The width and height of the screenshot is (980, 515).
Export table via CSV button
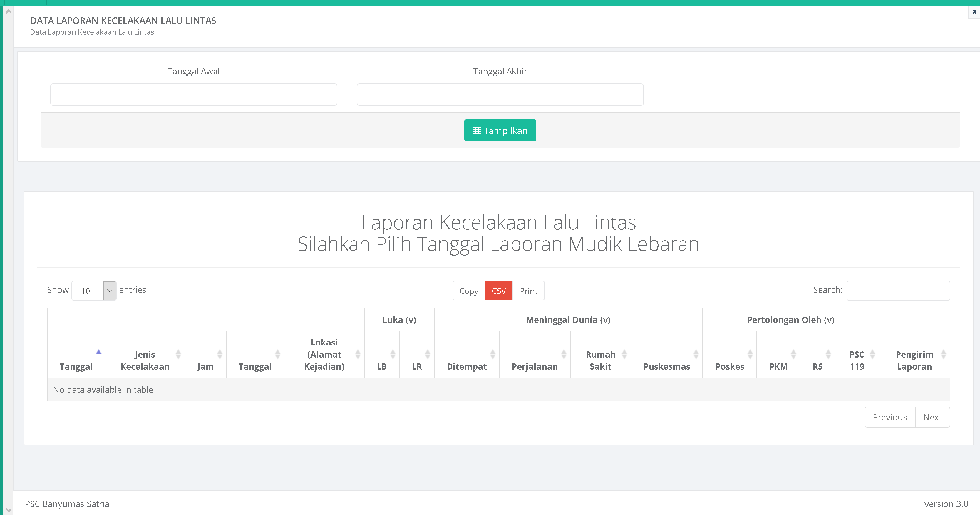coord(498,291)
